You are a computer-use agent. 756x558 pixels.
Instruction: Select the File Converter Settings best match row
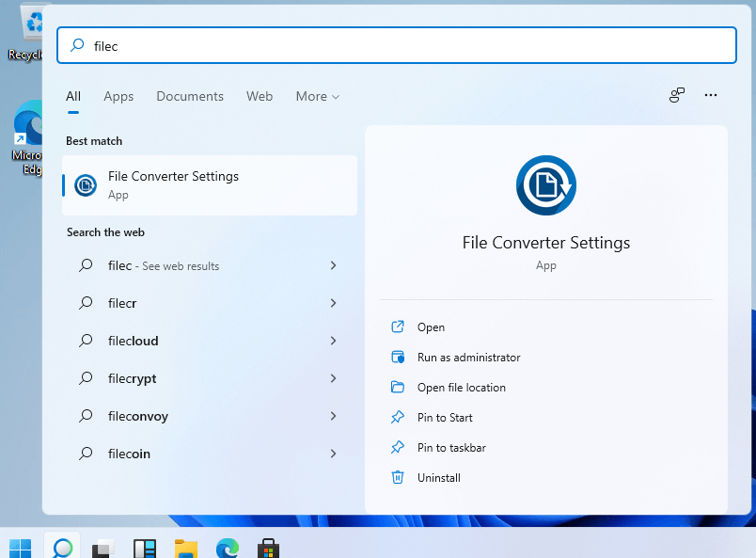coord(210,185)
